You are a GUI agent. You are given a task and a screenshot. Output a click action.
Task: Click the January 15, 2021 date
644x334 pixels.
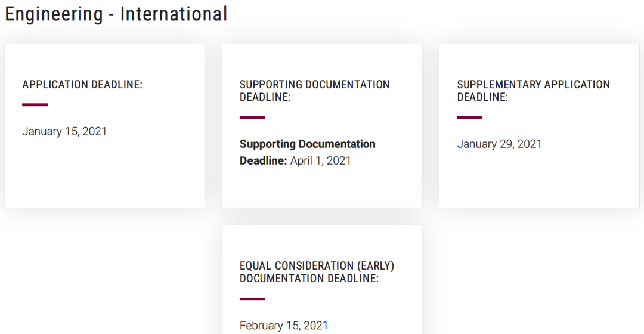64,131
